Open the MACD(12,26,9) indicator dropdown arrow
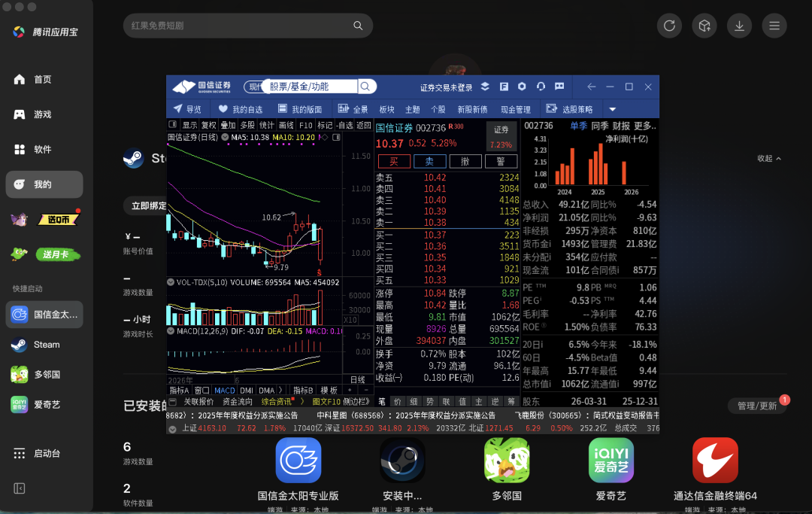812x514 pixels. (x=171, y=330)
